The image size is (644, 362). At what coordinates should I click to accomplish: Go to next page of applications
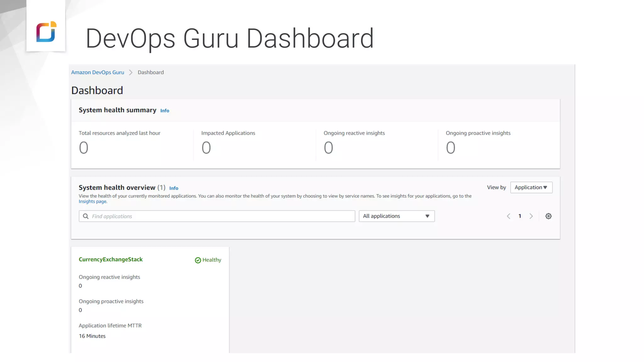click(x=531, y=216)
